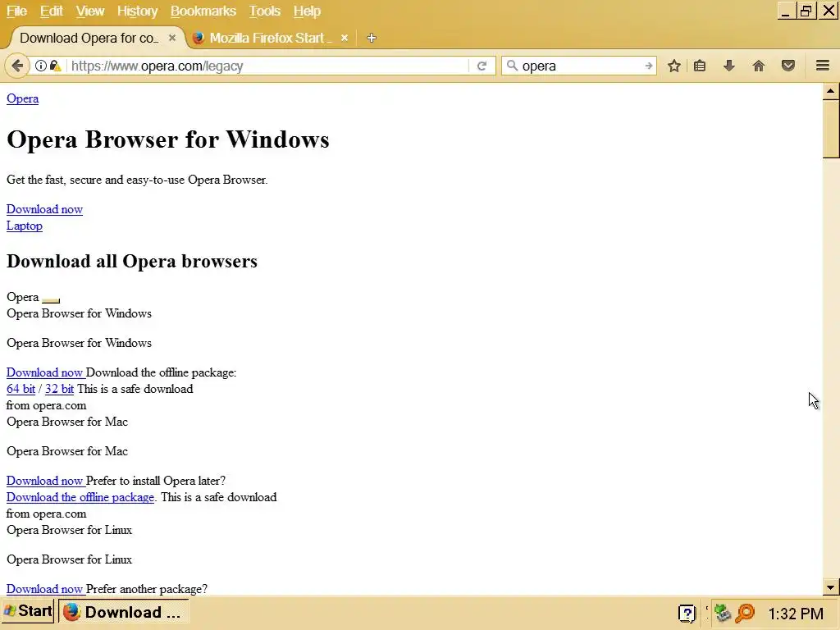Click Download now beside Prefer another package
This screenshot has height=630, width=840.
(44, 589)
